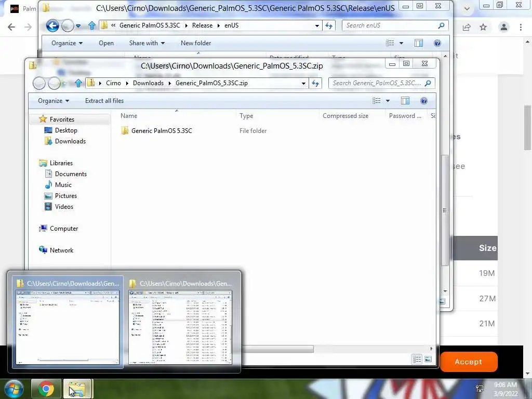Select Release in enUS address bar
This screenshot has height=399, width=532.
pos(202,25)
